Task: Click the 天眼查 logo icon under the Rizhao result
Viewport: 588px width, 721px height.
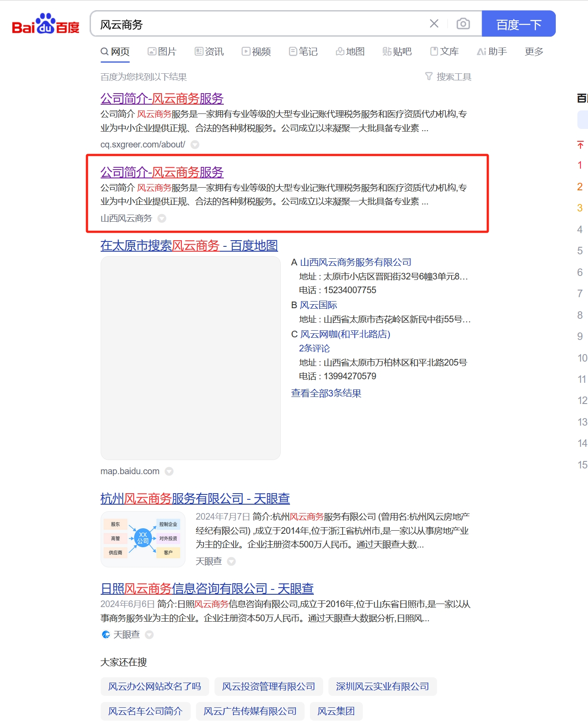Action: (x=106, y=634)
